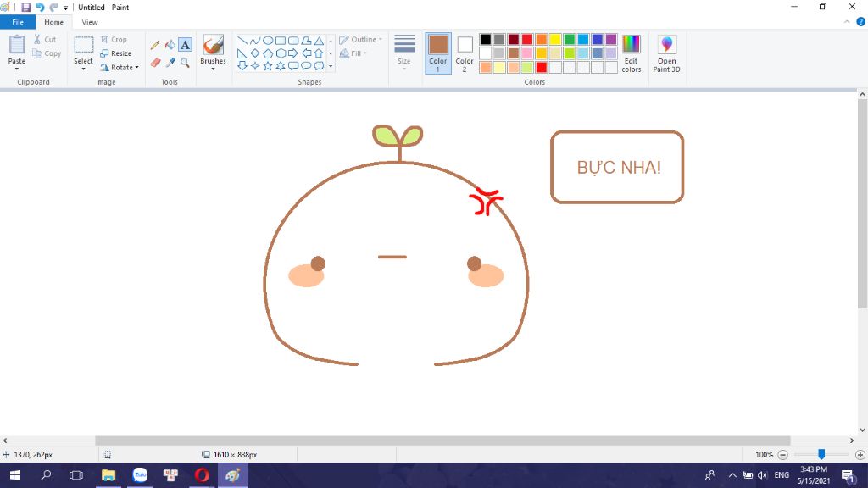Expand the Select dropdown arrow
This screenshot has height=488, width=868.
pyautogui.click(x=83, y=69)
